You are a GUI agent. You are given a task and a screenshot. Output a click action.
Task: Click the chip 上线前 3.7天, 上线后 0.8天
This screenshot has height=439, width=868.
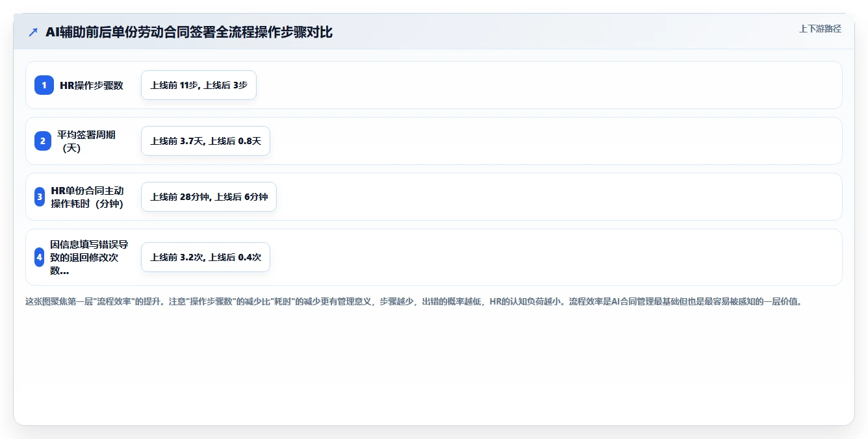(205, 141)
